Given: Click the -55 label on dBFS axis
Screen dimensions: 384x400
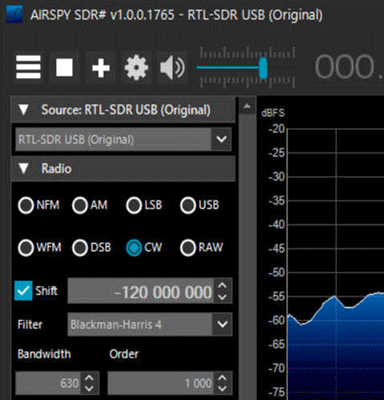Looking at the screenshot, I should tap(276, 296).
